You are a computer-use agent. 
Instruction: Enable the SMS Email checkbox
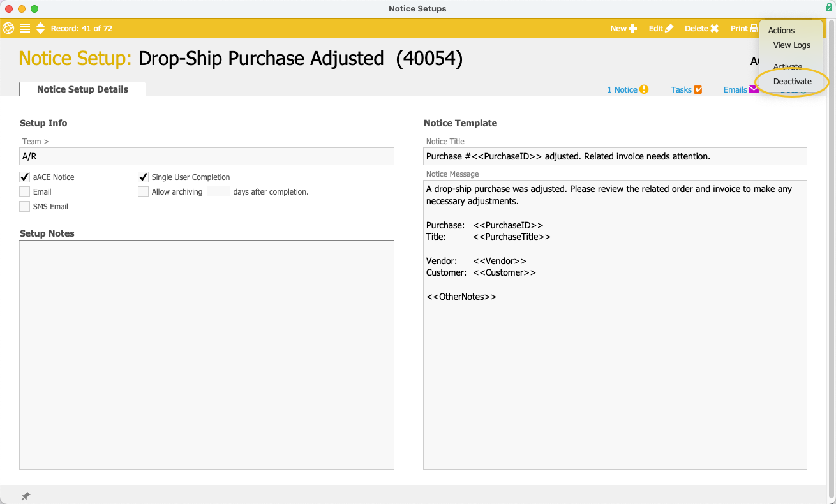click(25, 207)
